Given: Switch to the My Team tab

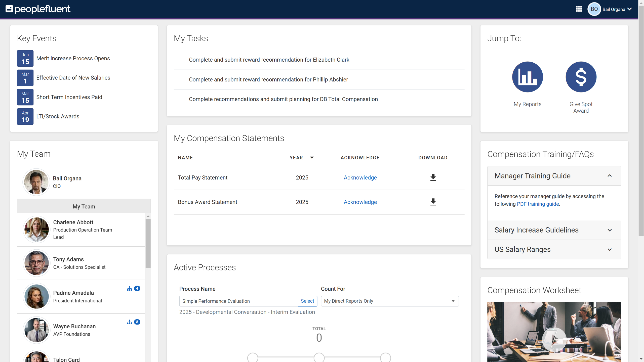Looking at the screenshot, I should [84, 206].
